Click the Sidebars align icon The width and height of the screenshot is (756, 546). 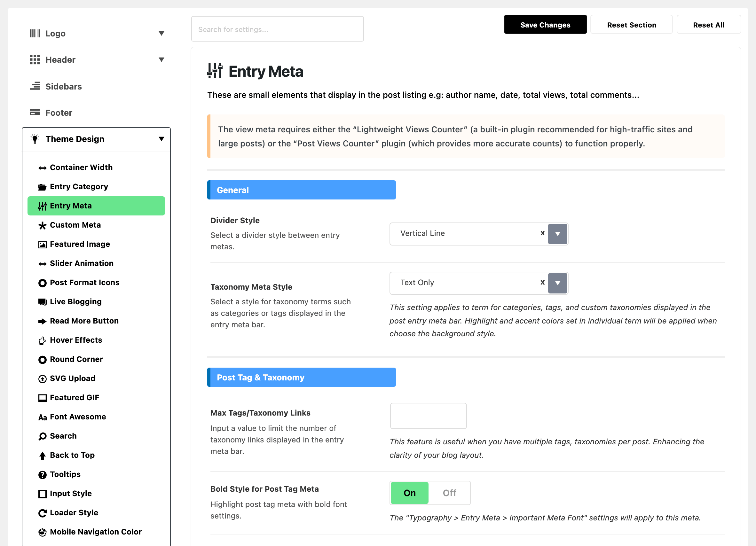coord(35,86)
